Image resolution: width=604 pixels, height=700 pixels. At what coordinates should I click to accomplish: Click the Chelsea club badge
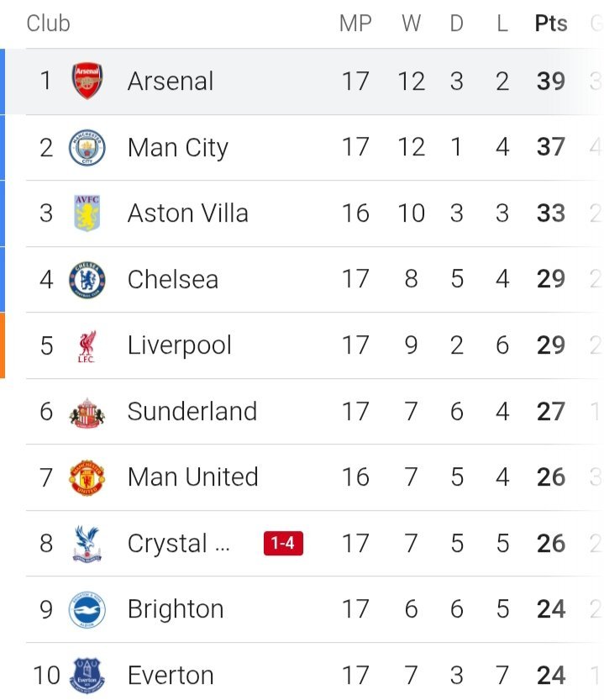87,279
